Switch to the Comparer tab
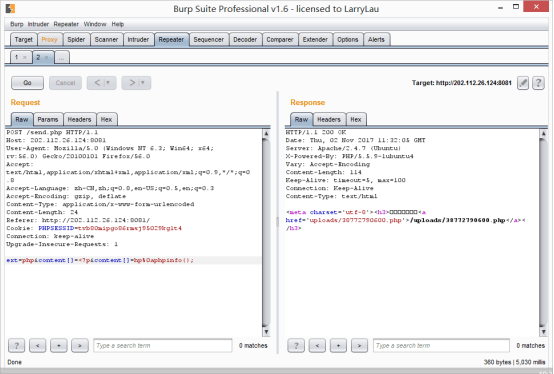 point(280,40)
